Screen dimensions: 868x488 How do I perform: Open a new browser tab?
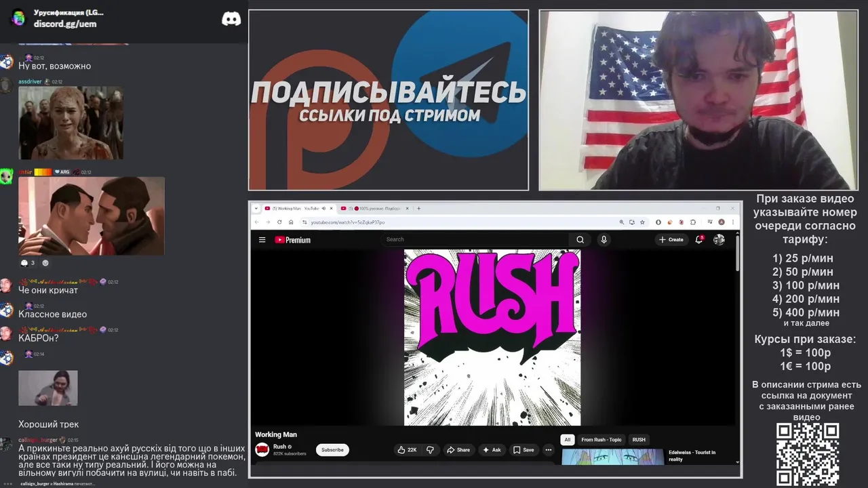tap(418, 208)
